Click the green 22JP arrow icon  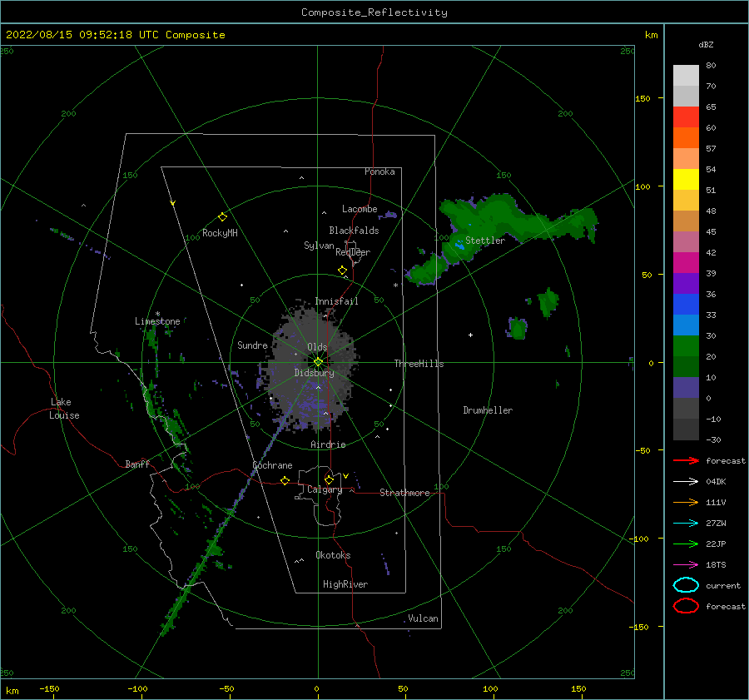click(x=686, y=544)
